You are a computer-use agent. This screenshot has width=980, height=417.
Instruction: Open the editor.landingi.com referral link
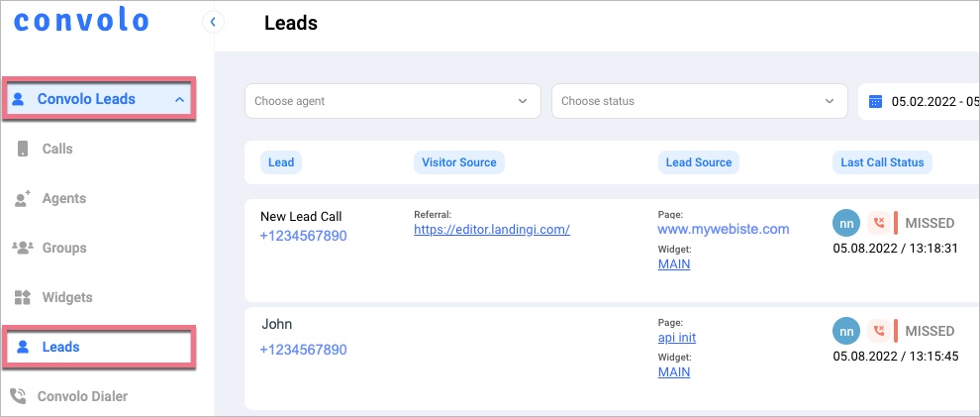point(491,229)
